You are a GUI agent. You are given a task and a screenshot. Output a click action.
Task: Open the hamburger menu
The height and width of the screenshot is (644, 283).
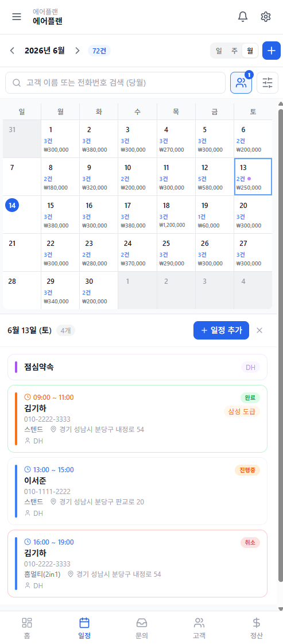tap(17, 17)
